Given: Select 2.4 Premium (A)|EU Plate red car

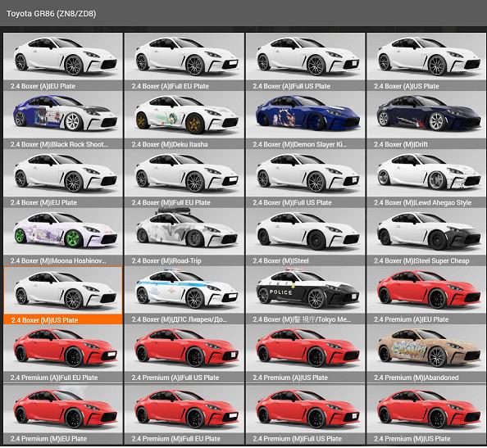Looking at the screenshot, I should pyautogui.click(x=426, y=295).
